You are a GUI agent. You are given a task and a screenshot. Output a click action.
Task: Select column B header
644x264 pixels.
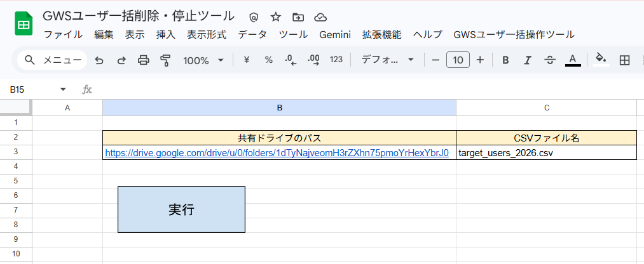279,108
